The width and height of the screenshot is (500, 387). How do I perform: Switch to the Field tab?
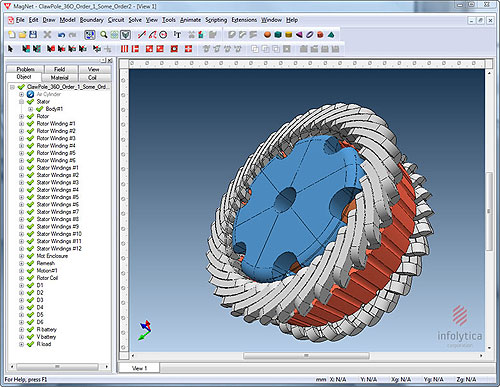coord(60,69)
